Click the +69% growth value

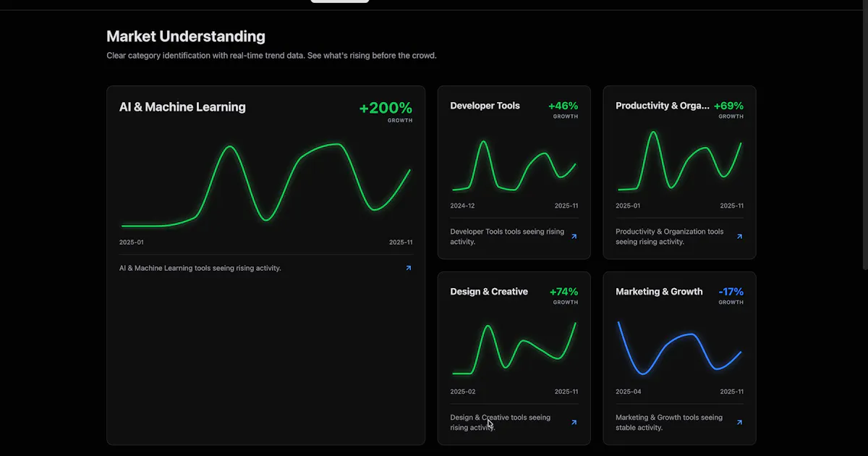729,106
